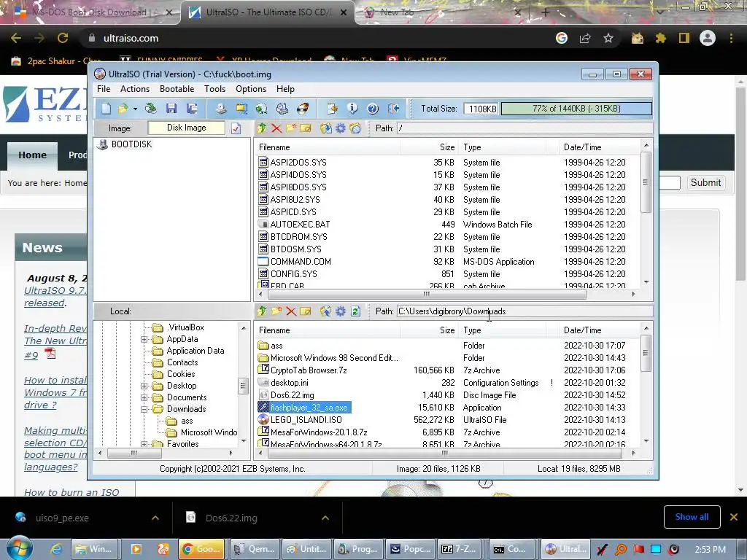The width and height of the screenshot is (747, 560).
Task: Click the blue question mark Help icon
Action: point(373,109)
